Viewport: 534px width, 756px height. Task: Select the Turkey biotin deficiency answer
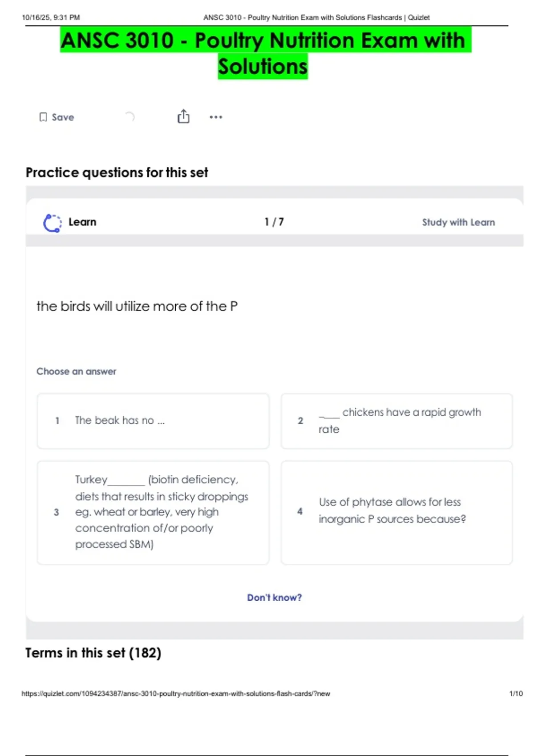click(153, 512)
